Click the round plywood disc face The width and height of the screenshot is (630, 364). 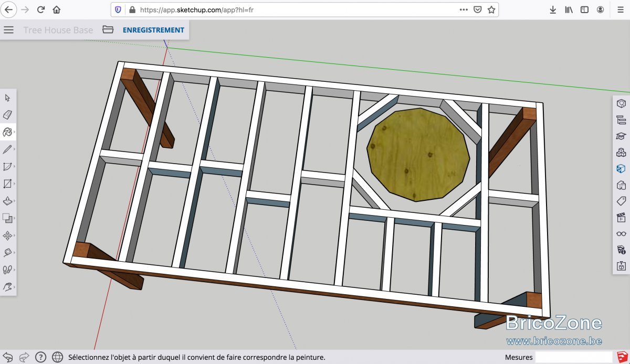tap(418, 155)
